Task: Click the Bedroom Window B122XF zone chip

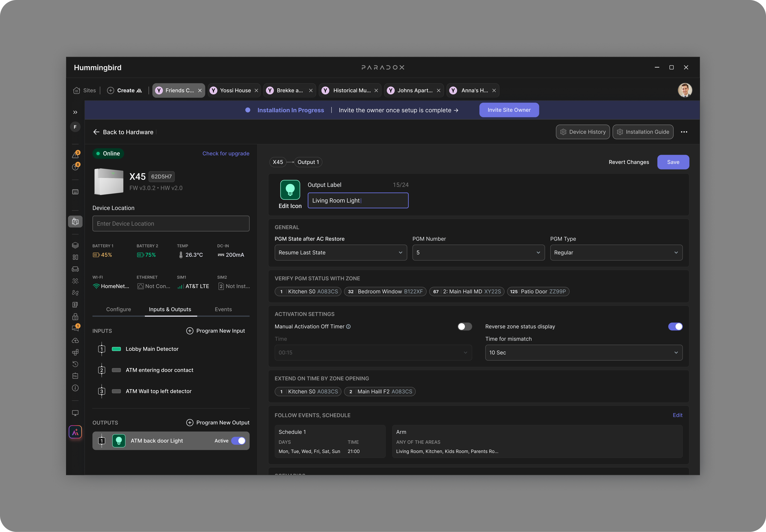Action: click(x=385, y=292)
